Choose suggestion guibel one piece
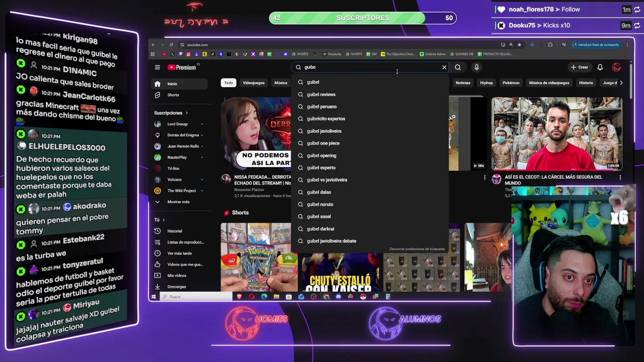This screenshot has height=362, width=644. pyautogui.click(x=370, y=143)
